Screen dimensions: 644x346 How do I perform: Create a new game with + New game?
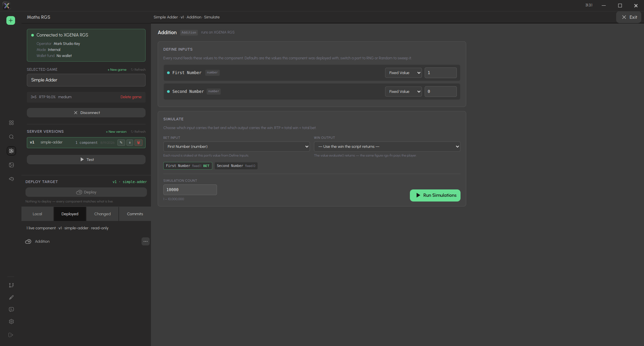click(117, 70)
